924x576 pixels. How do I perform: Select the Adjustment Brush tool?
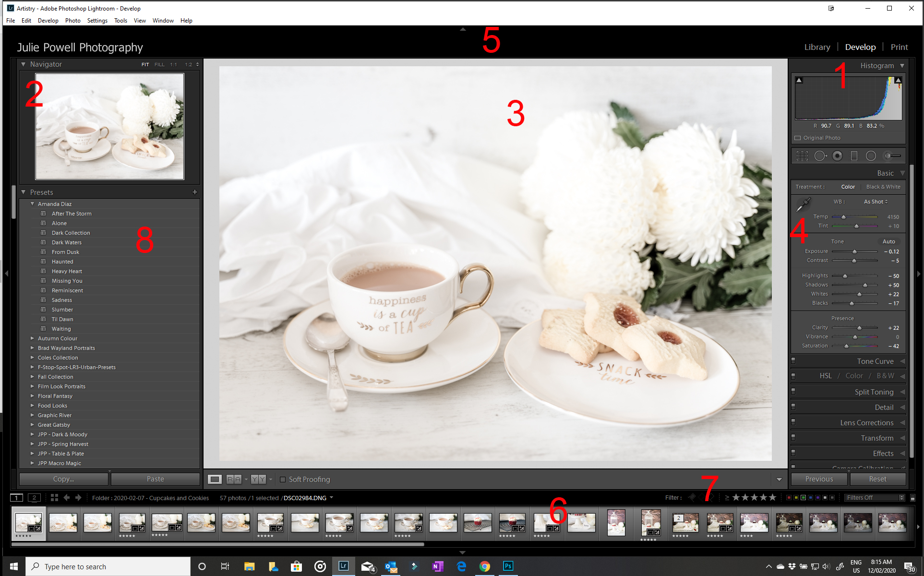click(x=892, y=156)
